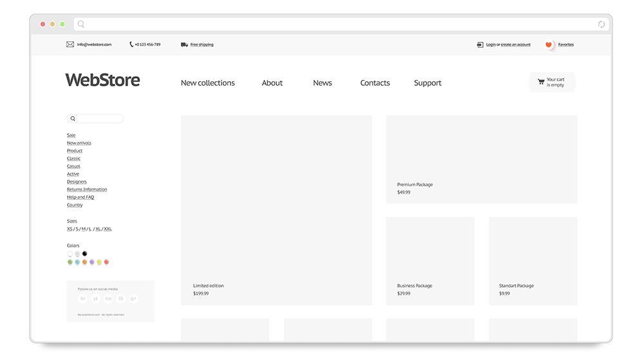Open the 'yt' social media icon
644x361 pixels.
point(95,298)
